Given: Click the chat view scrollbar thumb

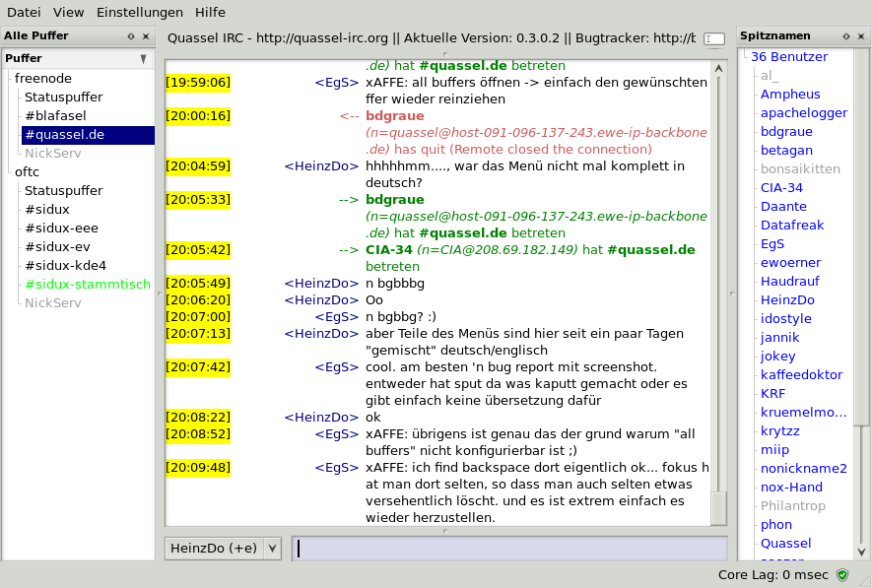Looking at the screenshot, I should (719, 507).
